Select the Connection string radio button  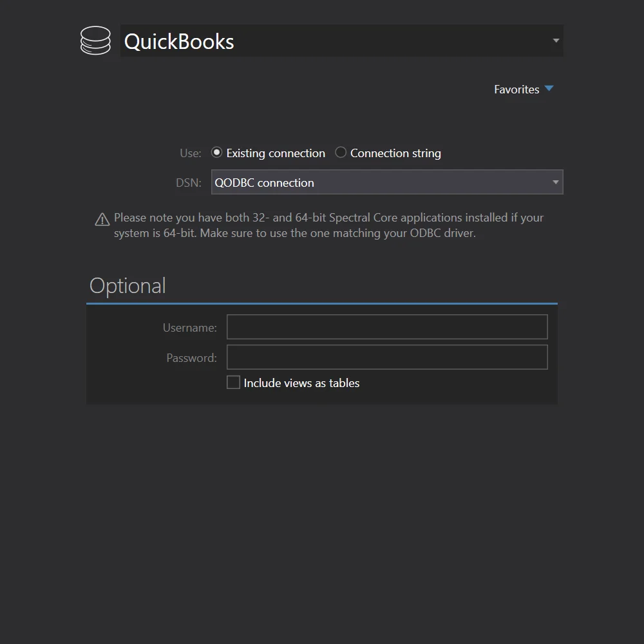pyautogui.click(x=340, y=152)
